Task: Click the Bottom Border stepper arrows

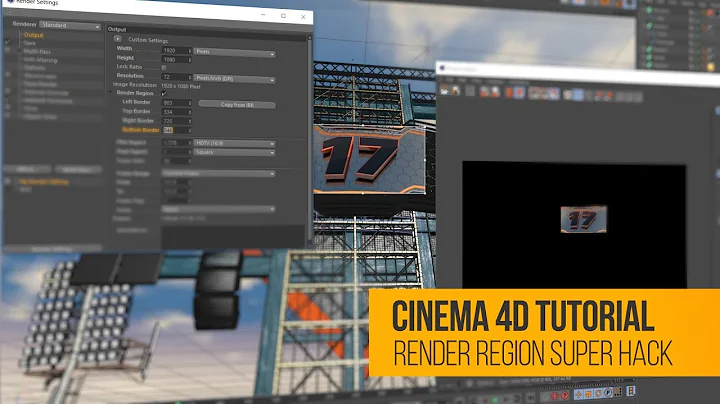Action: point(190,130)
